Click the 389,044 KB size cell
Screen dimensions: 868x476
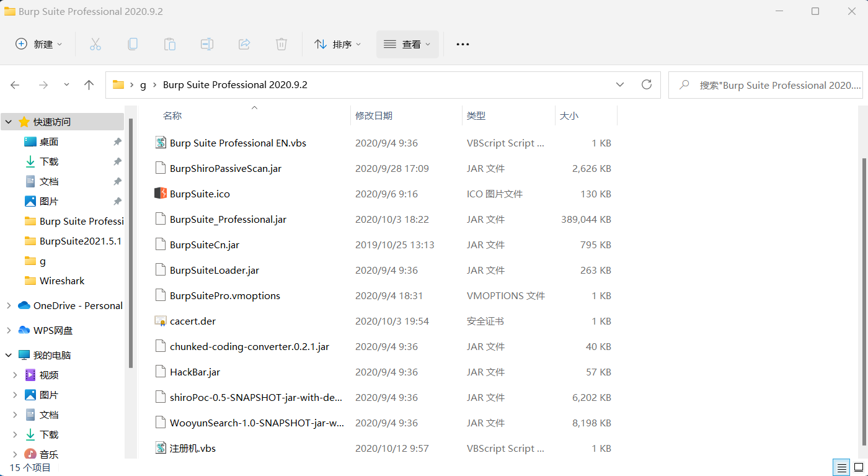[x=586, y=219]
